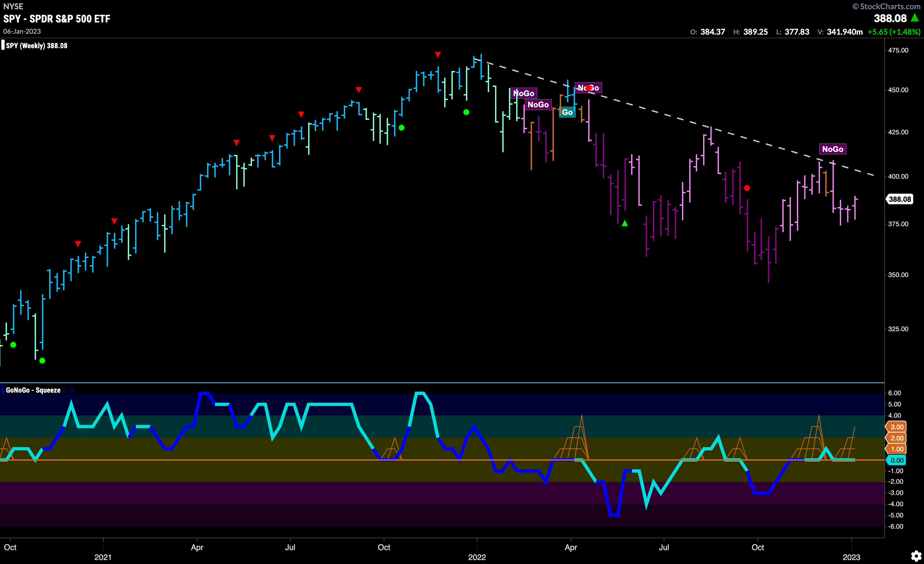Click the SPY - SPDR S&P 500 ETF title
Screen dimensions: 924x564
(x=56, y=19)
